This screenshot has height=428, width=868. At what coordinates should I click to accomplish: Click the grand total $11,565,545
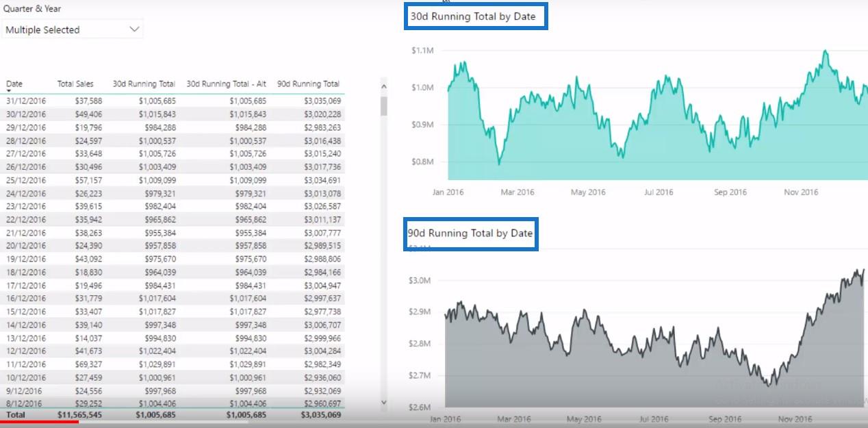pyautogui.click(x=80, y=414)
